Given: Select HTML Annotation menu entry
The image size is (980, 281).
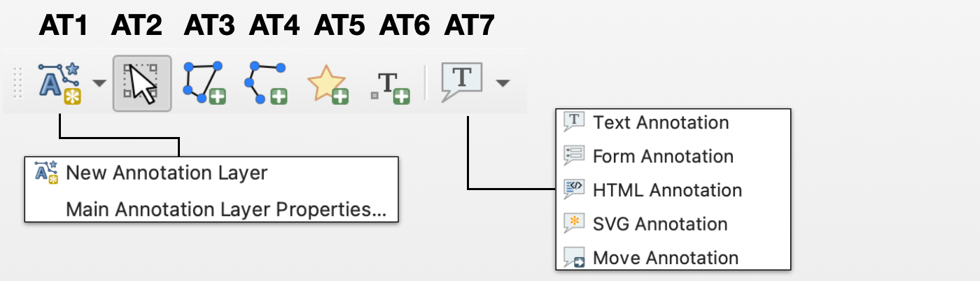Looking at the screenshot, I should pyautogui.click(x=667, y=190).
